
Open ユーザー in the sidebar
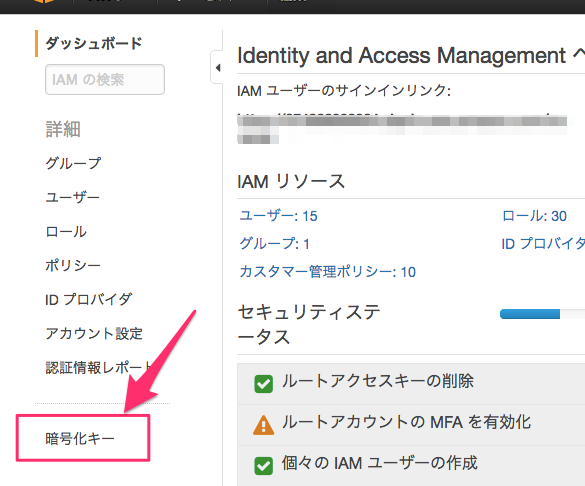(x=72, y=197)
